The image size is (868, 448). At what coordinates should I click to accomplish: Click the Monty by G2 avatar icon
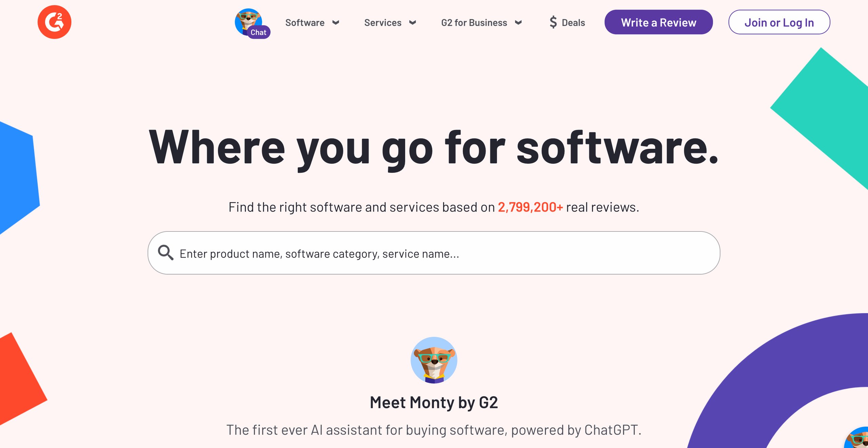pyautogui.click(x=434, y=360)
